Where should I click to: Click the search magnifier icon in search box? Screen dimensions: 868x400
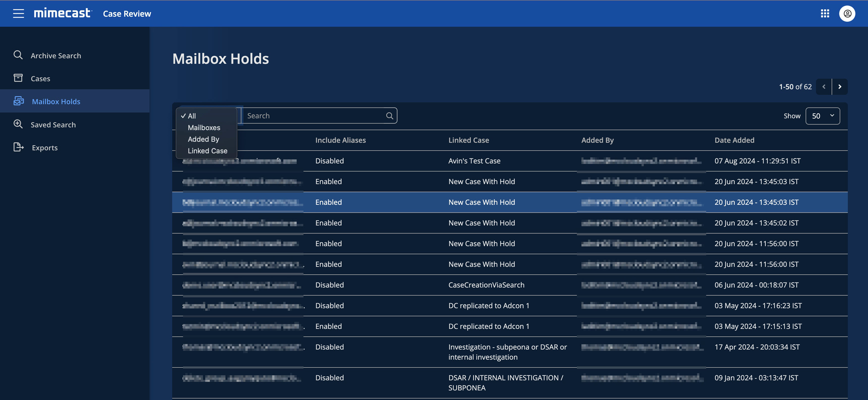pos(390,116)
